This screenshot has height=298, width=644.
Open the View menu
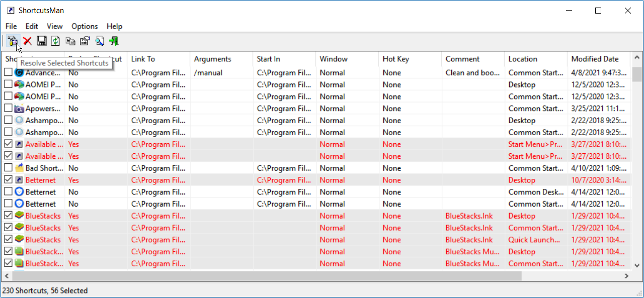point(55,26)
